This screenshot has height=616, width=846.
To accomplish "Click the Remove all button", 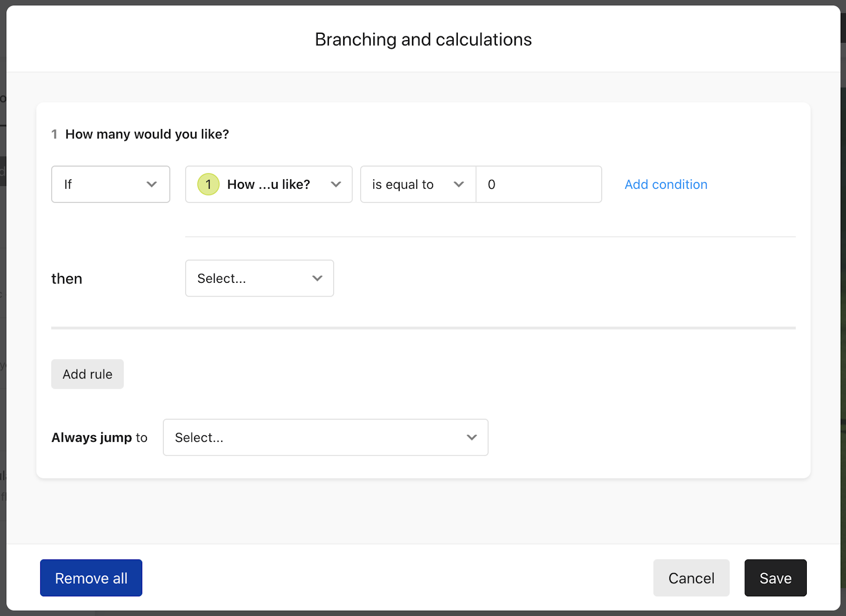I will 91,578.
